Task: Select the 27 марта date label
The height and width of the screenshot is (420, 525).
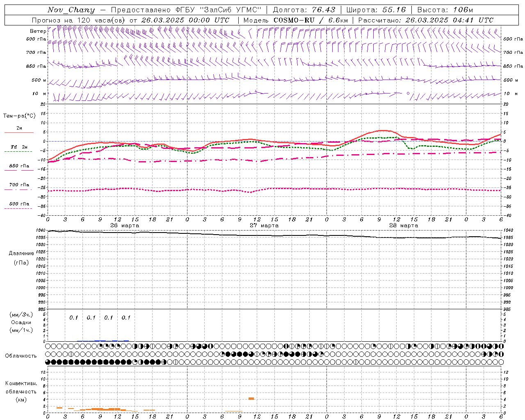Action: point(264,226)
